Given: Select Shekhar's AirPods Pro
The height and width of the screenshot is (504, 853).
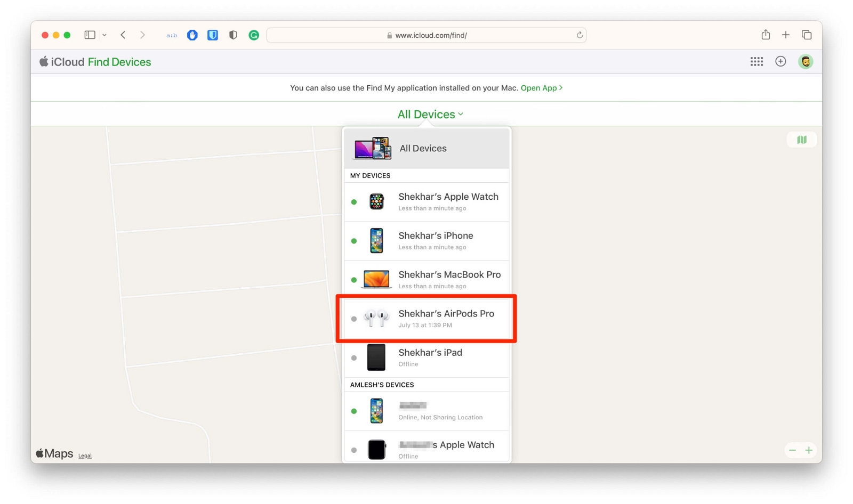Looking at the screenshot, I should (426, 319).
